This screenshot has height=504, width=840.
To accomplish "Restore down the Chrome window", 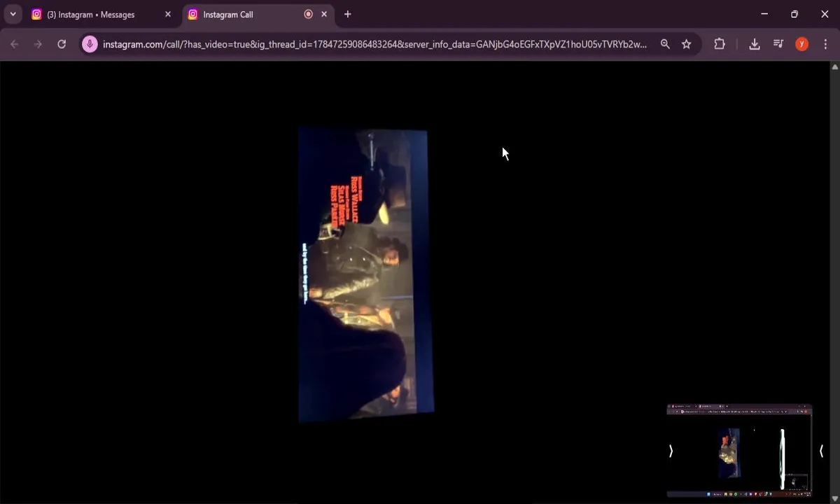I will pyautogui.click(x=794, y=14).
